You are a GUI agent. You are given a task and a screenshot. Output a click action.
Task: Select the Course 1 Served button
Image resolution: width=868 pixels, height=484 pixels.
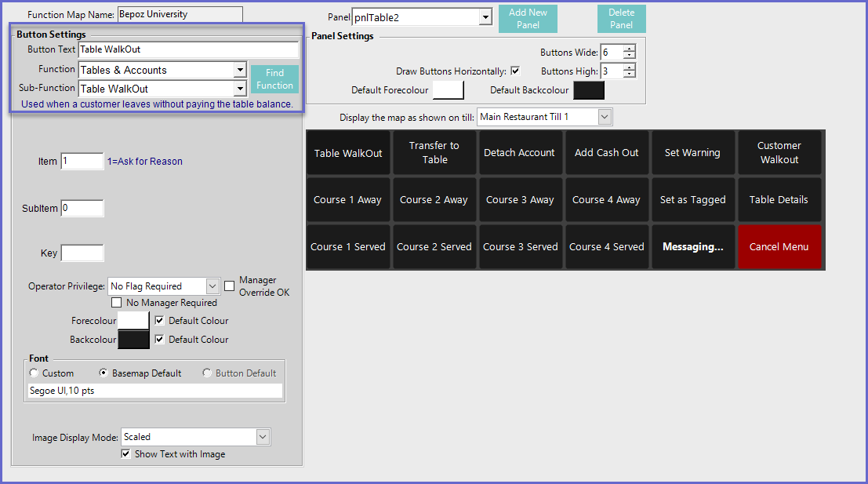pos(348,247)
